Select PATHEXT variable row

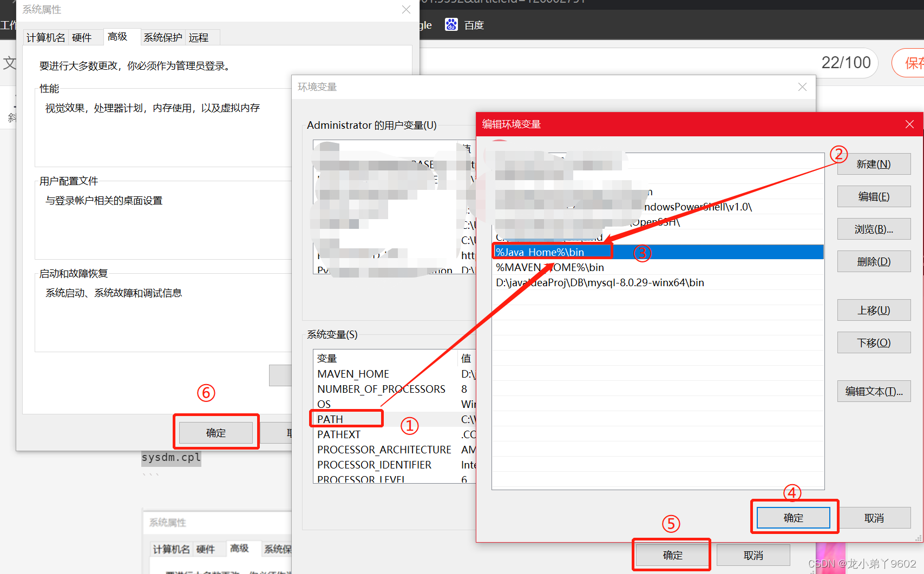(395, 434)
